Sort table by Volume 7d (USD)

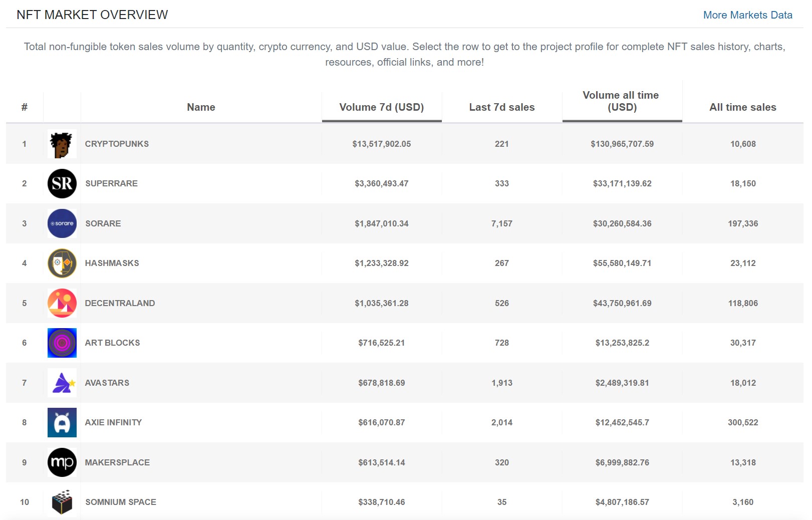(381, 107)
